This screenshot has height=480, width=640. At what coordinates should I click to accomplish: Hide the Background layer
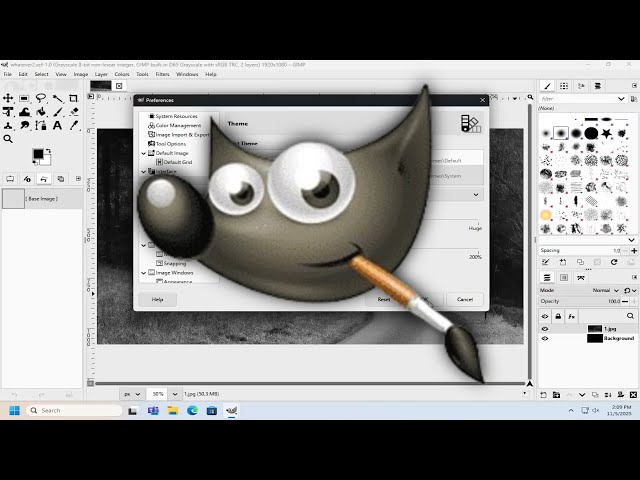pos(545,338)
